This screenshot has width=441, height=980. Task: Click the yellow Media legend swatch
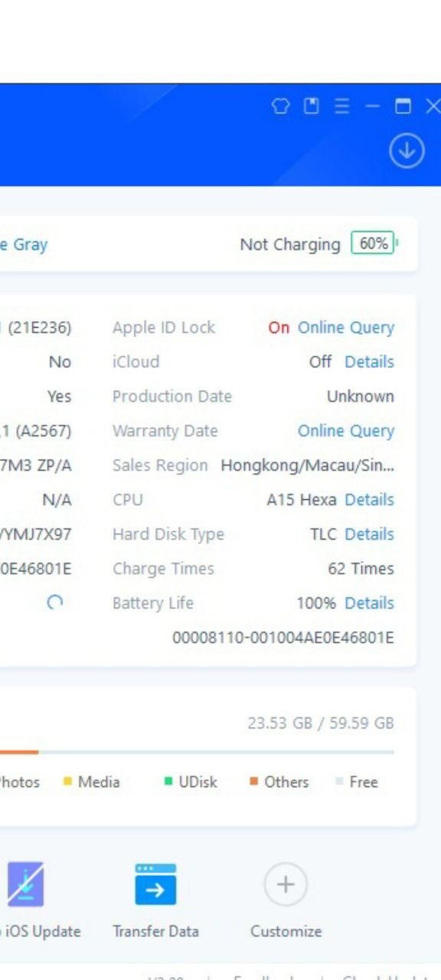[x=67, y=782]
